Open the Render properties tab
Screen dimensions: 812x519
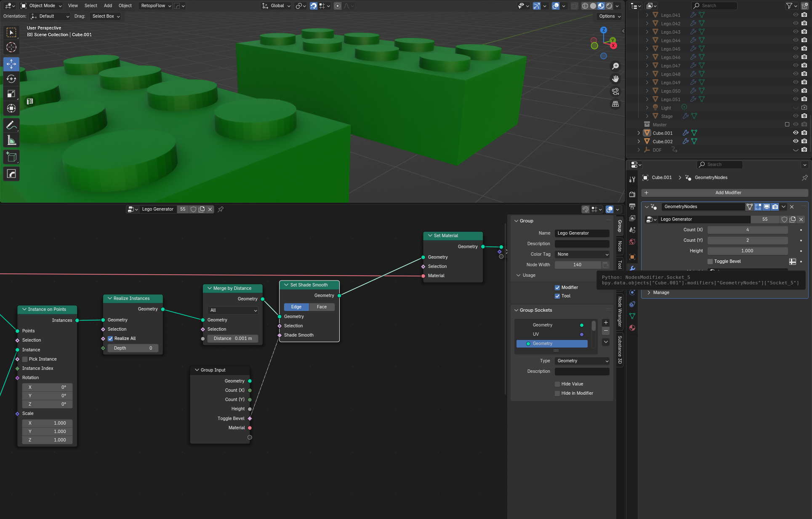point(632,194)
